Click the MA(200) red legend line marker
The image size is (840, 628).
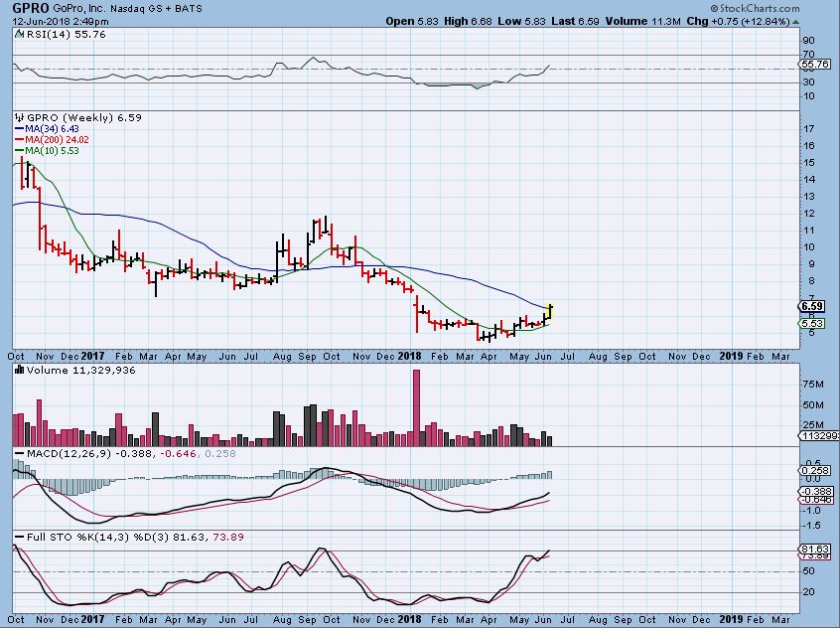click(x=19, y=140)
